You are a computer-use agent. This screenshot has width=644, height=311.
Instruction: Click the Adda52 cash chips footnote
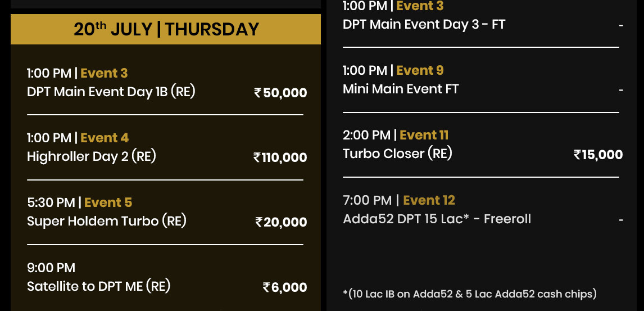470,294
